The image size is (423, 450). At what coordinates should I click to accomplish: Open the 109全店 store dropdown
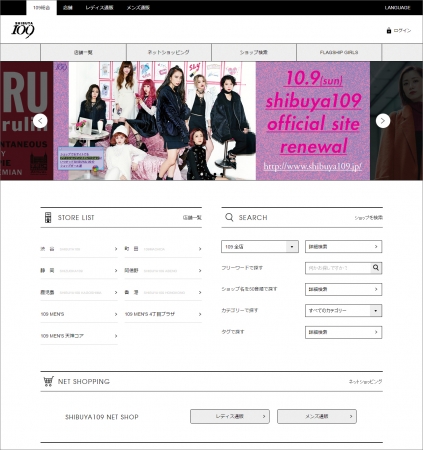[x=260, y=247]
